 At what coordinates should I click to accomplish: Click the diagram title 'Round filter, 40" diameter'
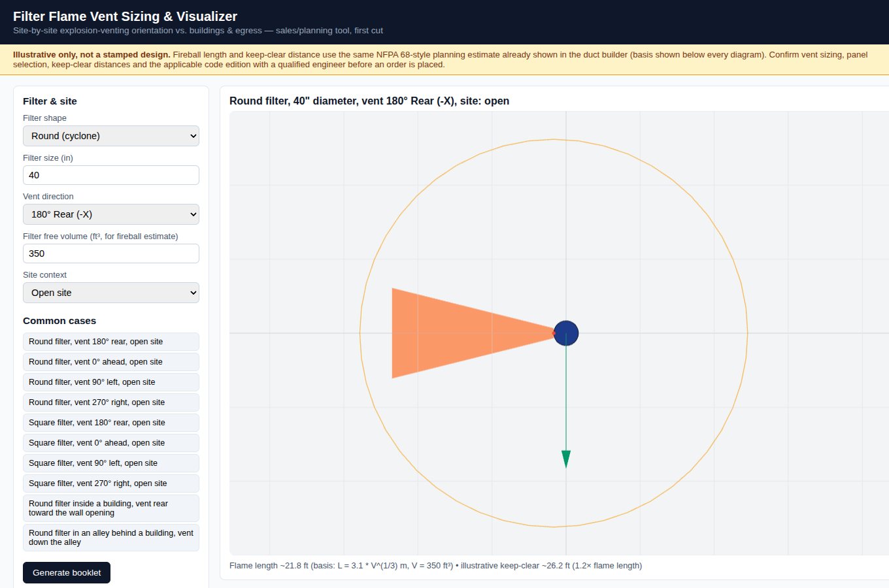tap(369, 101)
